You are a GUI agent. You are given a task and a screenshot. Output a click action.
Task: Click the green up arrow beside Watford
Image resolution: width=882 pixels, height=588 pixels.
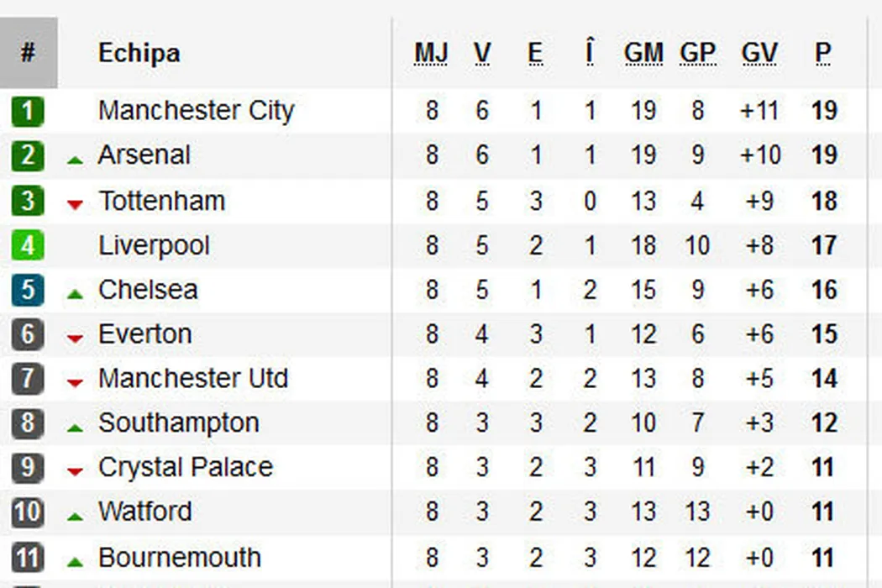tap(75, 515)
